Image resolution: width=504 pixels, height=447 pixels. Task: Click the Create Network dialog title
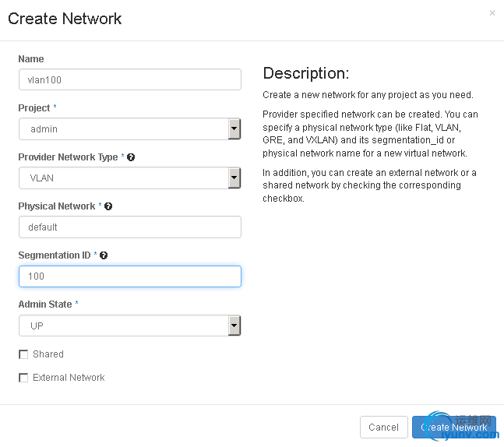point(65,19)
